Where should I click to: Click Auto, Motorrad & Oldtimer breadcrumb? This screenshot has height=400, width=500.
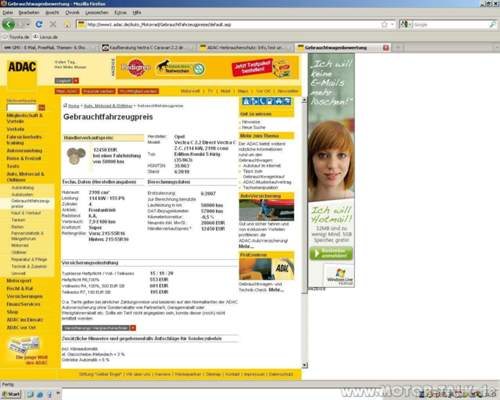[x=108, y=106]
